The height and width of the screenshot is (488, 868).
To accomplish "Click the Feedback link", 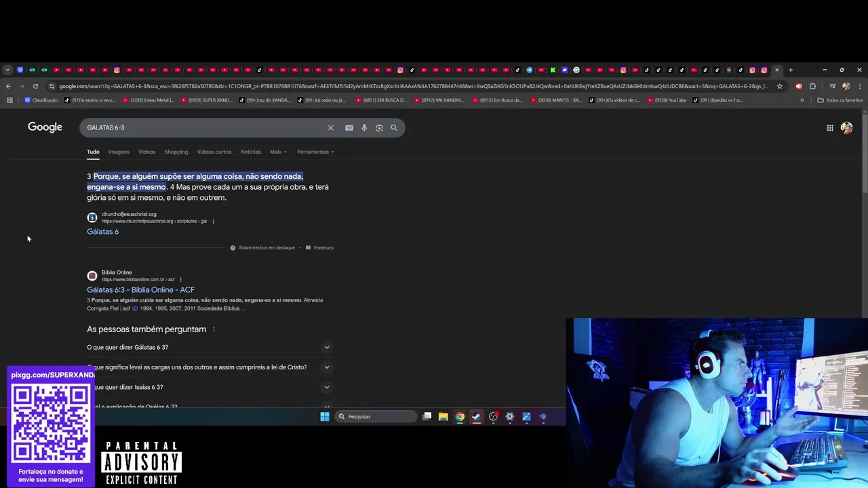I will [x=319, y=248].
